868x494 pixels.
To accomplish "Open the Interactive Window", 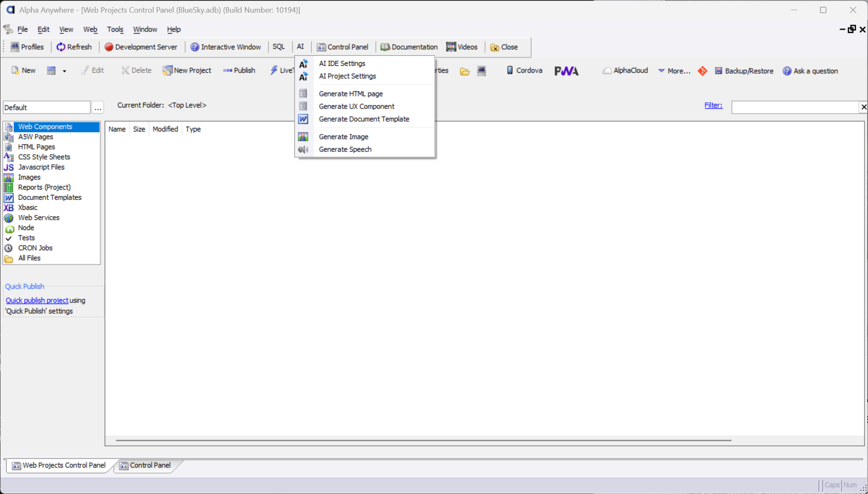I will point(226,47).
